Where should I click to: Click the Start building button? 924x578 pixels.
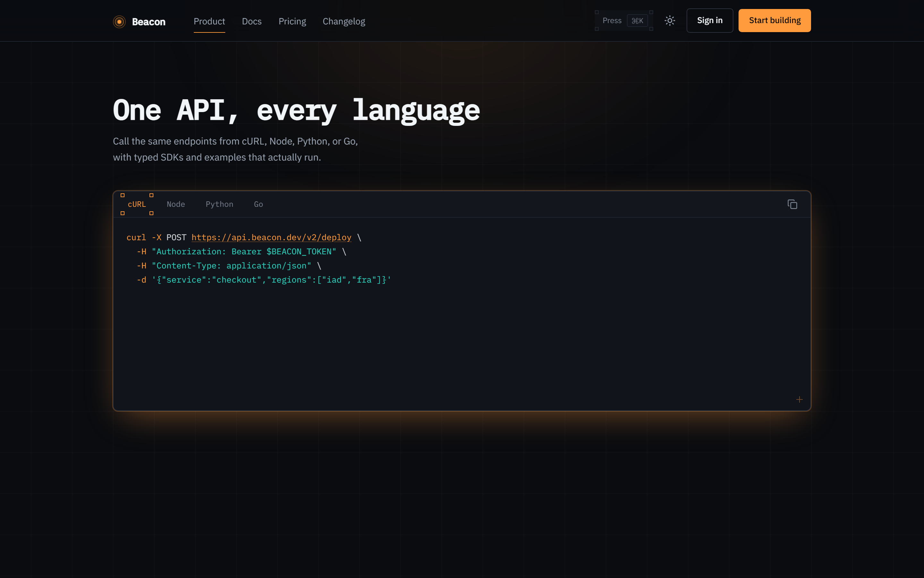click(774, 21)
